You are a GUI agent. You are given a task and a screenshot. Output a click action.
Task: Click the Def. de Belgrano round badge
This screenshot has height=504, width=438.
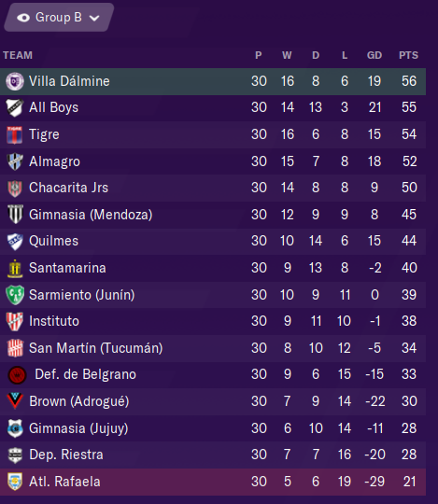[x=17, y=375]
